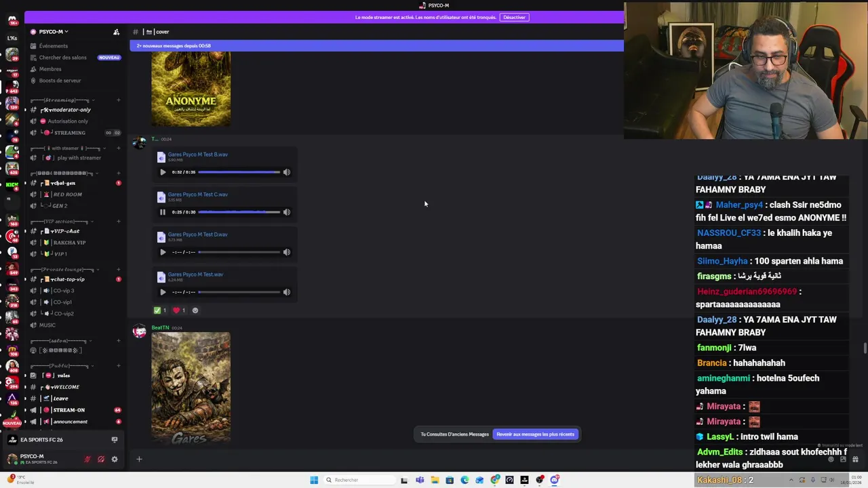868x488 pixels.
Task: Select the KICK server icon
Action: coord(12,184)
